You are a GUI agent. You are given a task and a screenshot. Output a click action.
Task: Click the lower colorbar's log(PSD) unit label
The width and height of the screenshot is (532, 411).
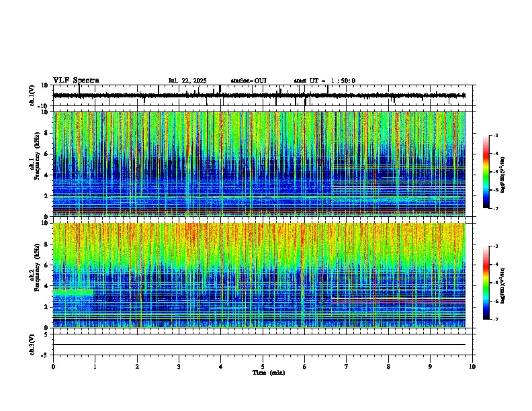(502, 285)
